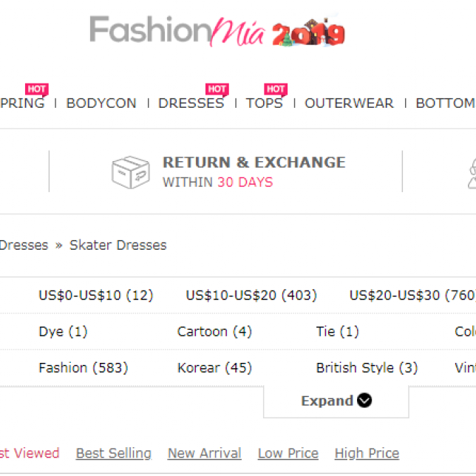This screenshot has height=476, width=476.
Task: Click Skater Dresses breadcrumb
Action: click(118, 245)
